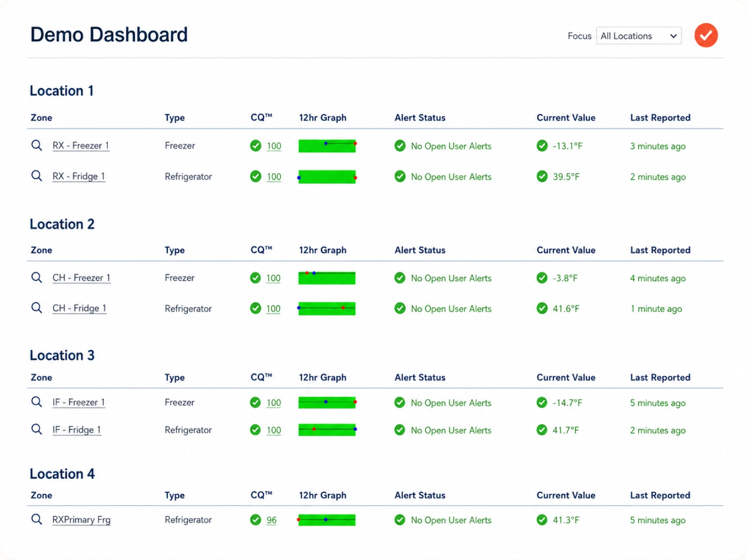This screenshot has height=560, width=747.
Task: Click check icon next to 41.7°F value
Action: tap(542, 430)
